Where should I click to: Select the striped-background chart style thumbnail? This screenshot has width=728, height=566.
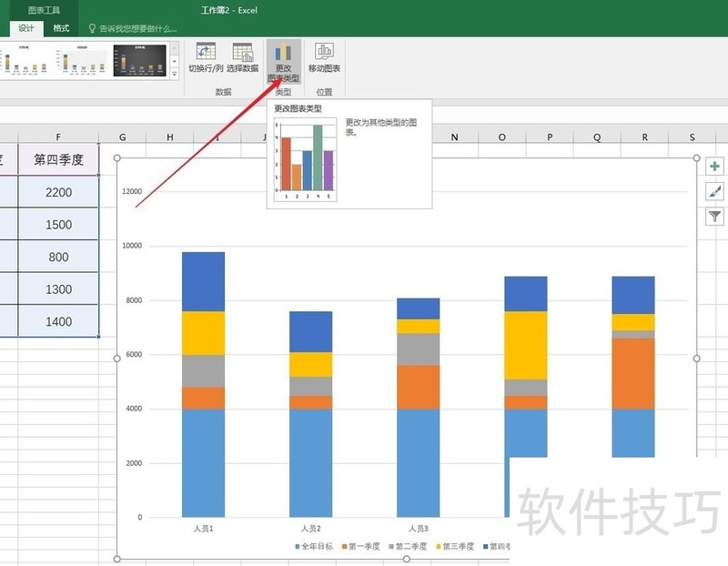coord(82,60)
